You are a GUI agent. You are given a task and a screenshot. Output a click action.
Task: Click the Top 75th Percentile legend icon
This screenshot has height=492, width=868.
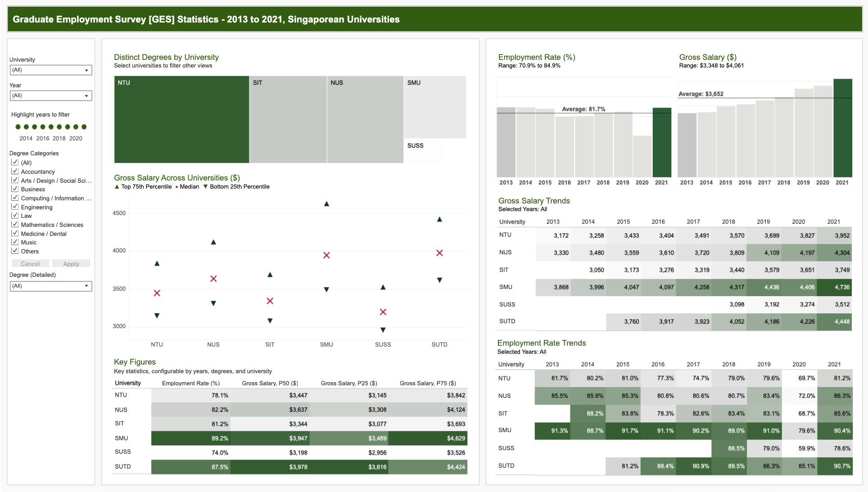click(x=117, y=186)
